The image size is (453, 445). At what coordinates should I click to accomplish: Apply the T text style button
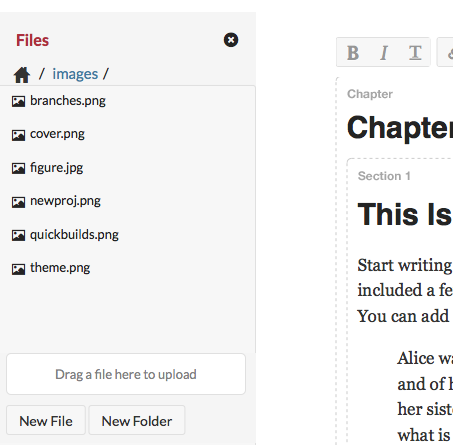pyautogui.click(x=415, y=53)
